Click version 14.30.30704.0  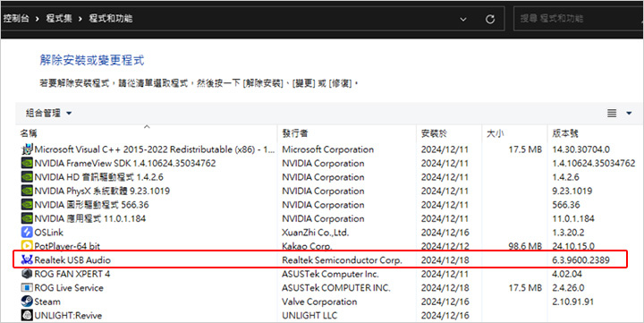click(x=580, y=149)
